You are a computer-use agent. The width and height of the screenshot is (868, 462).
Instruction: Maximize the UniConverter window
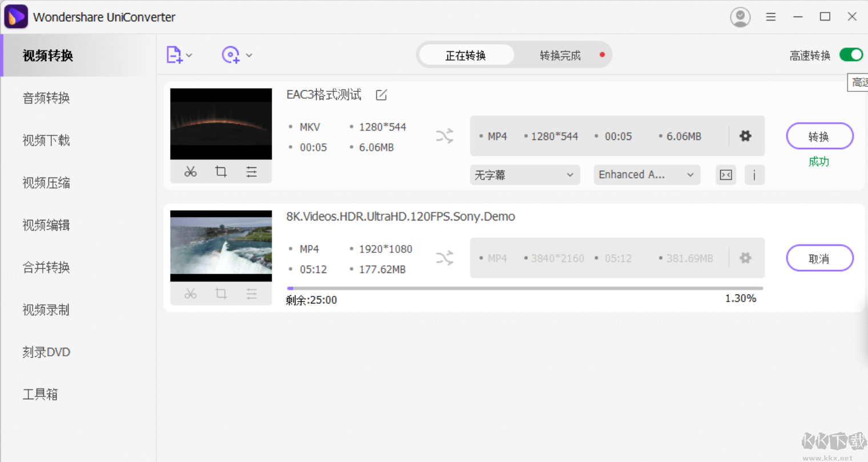pyautogui.click(x=825, y=17)
